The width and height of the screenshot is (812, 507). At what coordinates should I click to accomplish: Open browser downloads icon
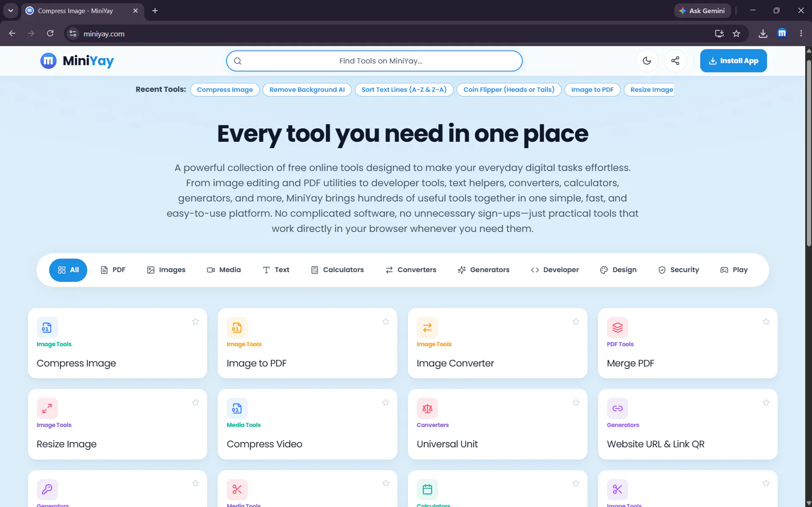[762, 33]
